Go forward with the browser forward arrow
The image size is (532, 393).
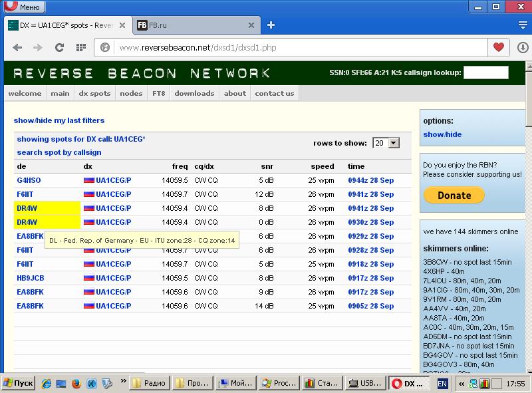pos(38,47)
